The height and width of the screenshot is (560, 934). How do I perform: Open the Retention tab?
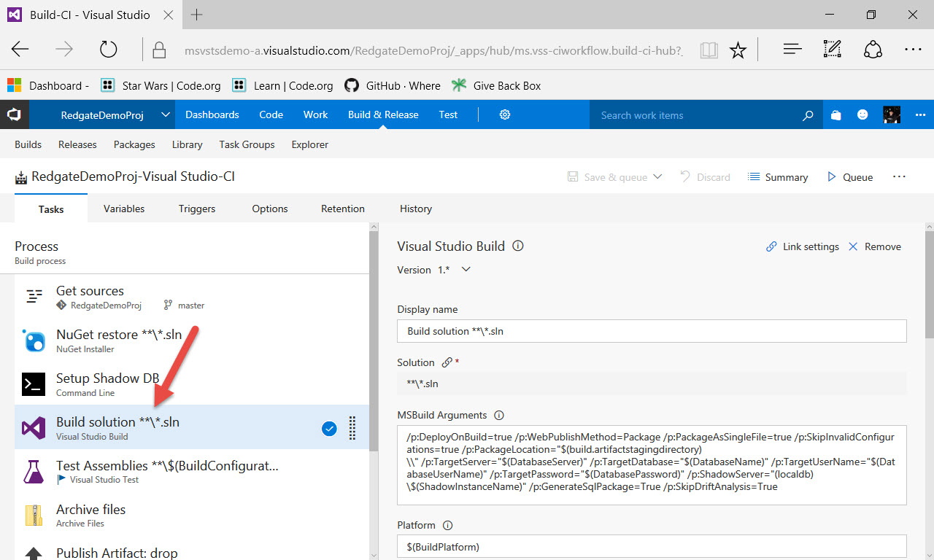point(343,209)
